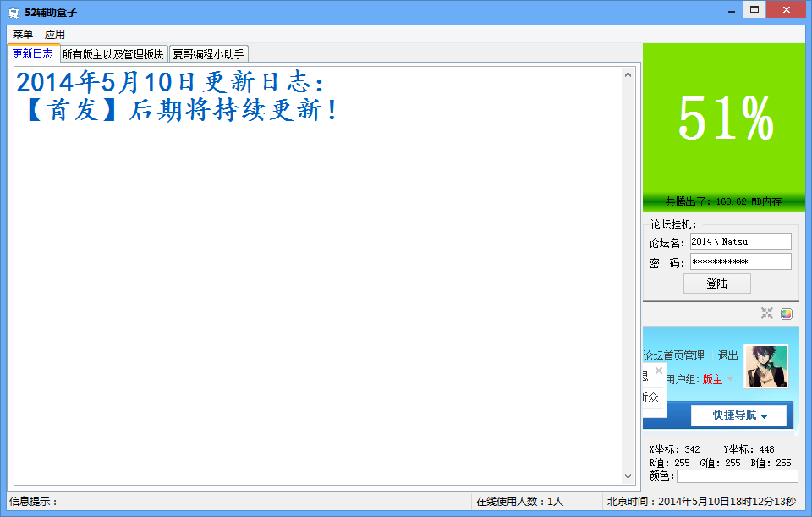Click the 论坛挂机 group label
812x517 pixels.
[673, 224]
